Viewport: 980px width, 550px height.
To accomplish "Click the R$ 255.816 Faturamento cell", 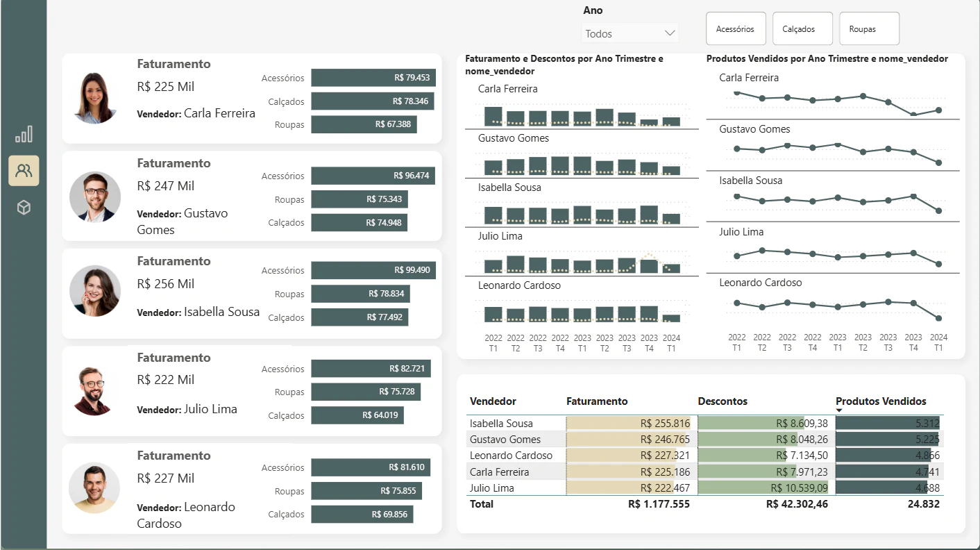I will point(629,423).
